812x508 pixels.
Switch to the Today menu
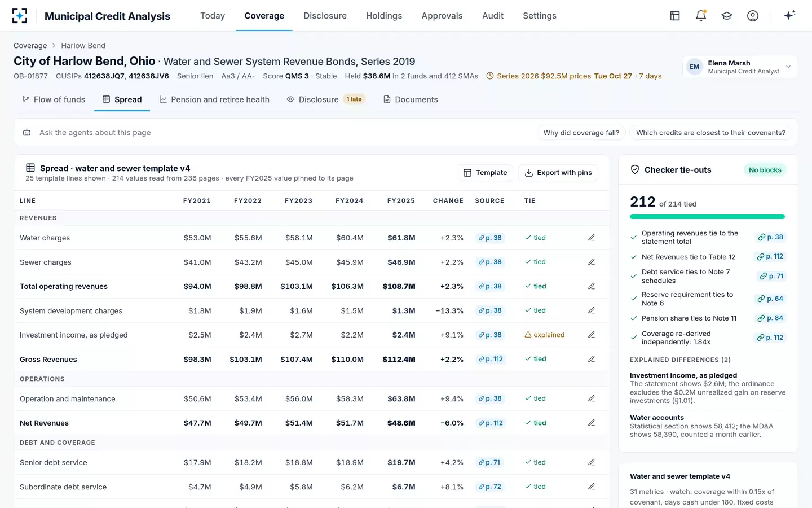pyautogui.click(x=213, y=16)
